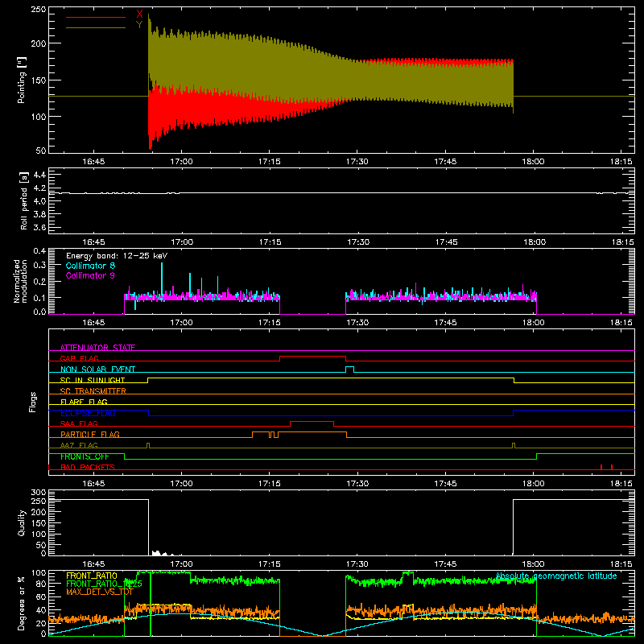
Task: Click the raised SAA_FLAG segment
Action: (312, 421)
